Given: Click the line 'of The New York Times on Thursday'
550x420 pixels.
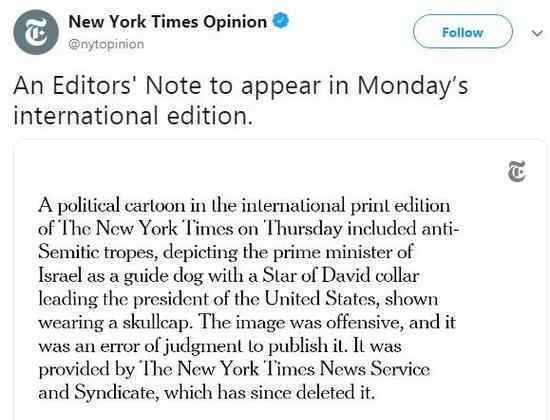Looking at the screenshot, I should 249,228.
